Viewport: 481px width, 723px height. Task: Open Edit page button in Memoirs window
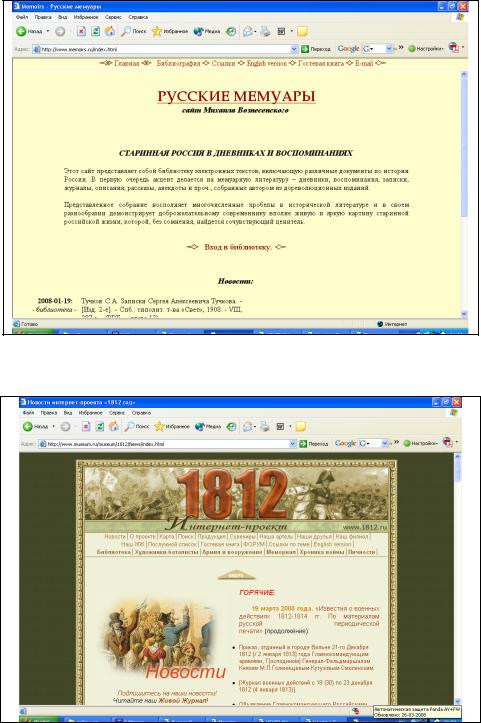[x=281, y=31]
